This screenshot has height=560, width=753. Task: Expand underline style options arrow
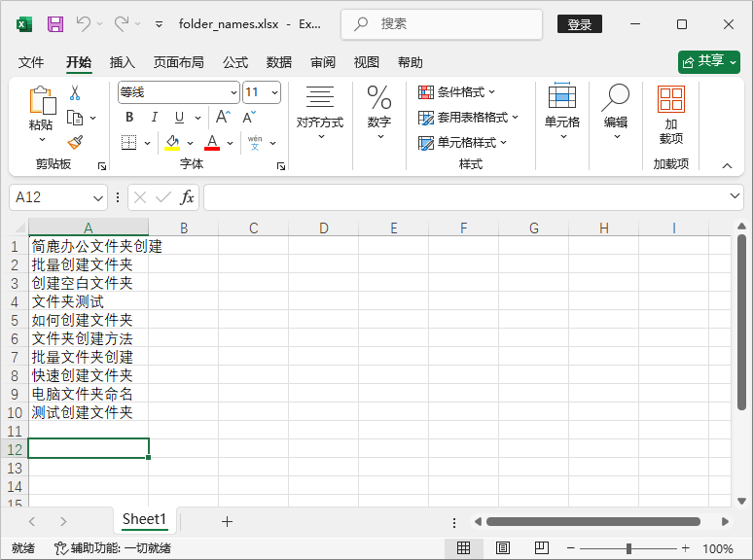coord(197,118)
